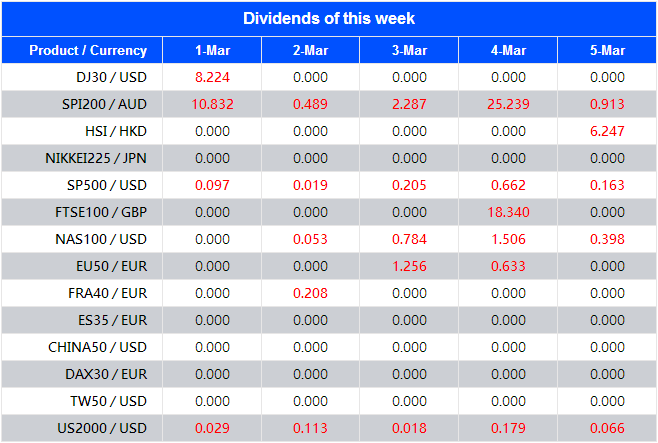Click the DJ30 dividend value 8.224
The width and height of the screenshot is (658, 443).
211,77
